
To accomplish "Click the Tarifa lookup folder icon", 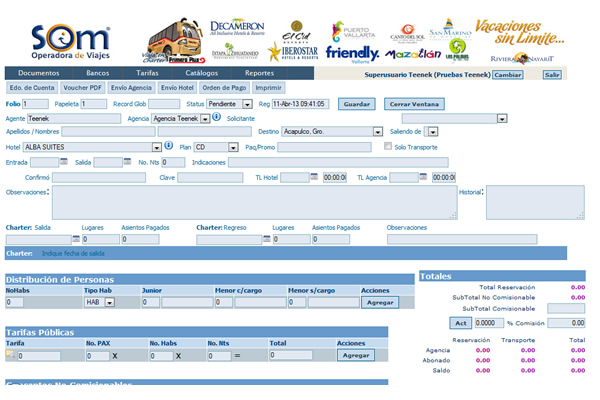I will click(10, 355).
